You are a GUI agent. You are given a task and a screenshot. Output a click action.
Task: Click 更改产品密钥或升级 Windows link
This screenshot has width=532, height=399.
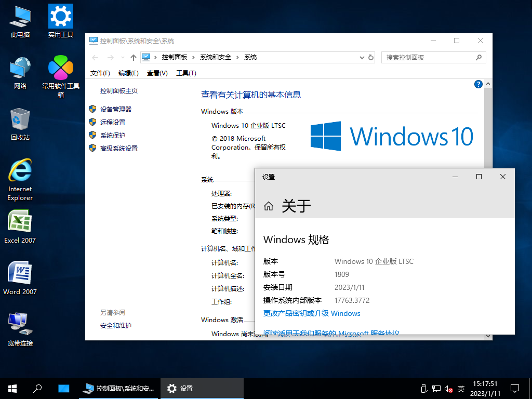312,313
